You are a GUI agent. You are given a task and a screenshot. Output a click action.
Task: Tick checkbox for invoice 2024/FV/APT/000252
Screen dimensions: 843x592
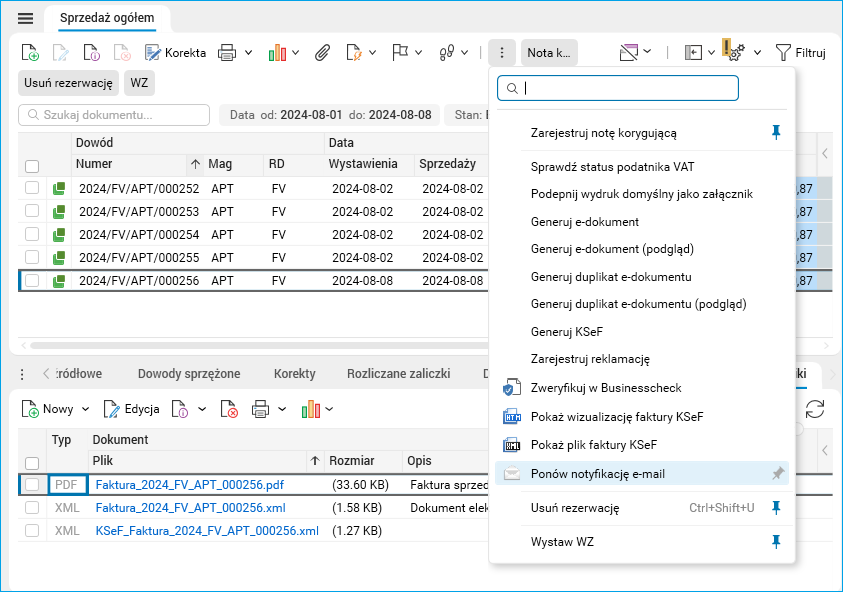32,188
